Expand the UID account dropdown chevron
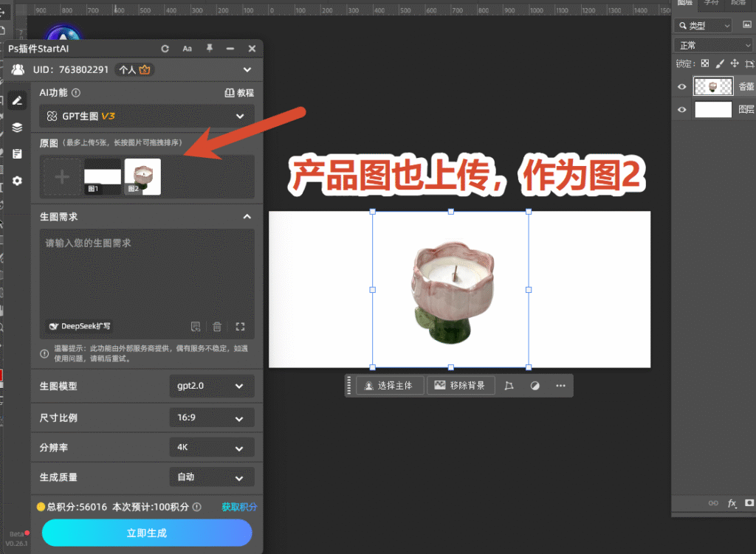756x554 pixels. (247, 70)
